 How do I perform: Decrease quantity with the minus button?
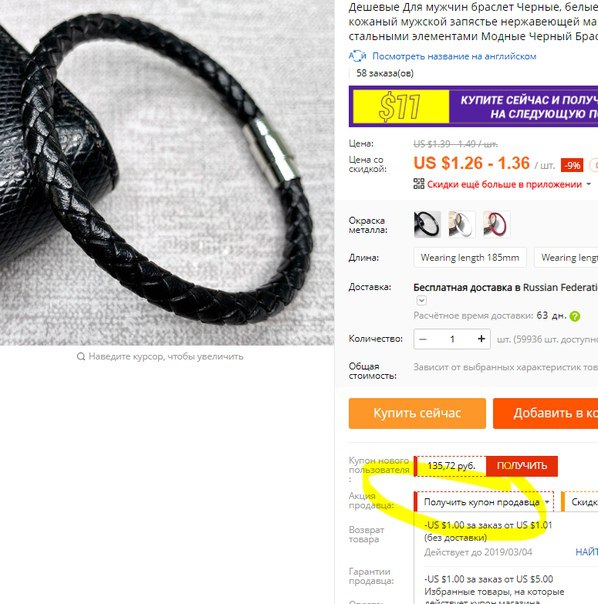(423, 339)
